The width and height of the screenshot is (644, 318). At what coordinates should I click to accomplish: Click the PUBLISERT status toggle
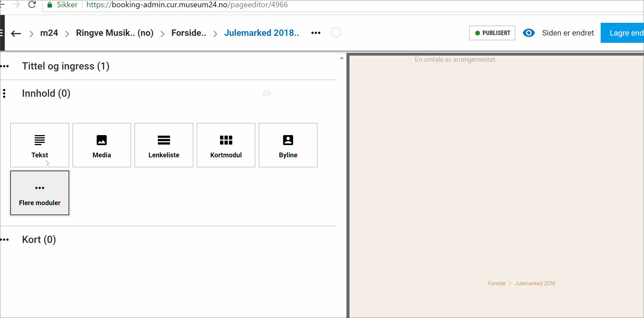point(492,33)
